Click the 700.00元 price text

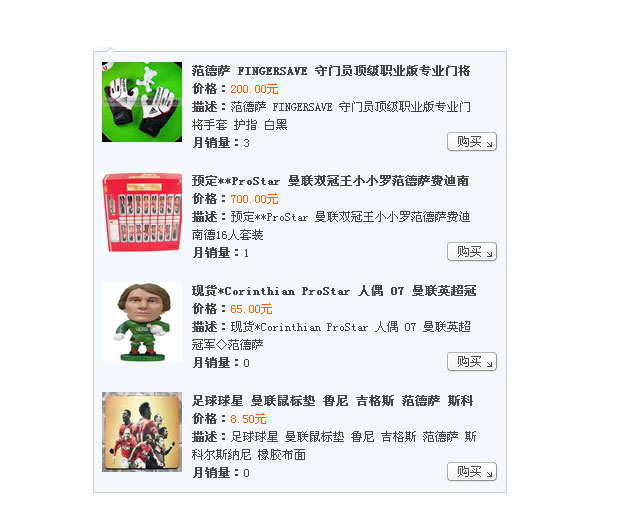254,199
